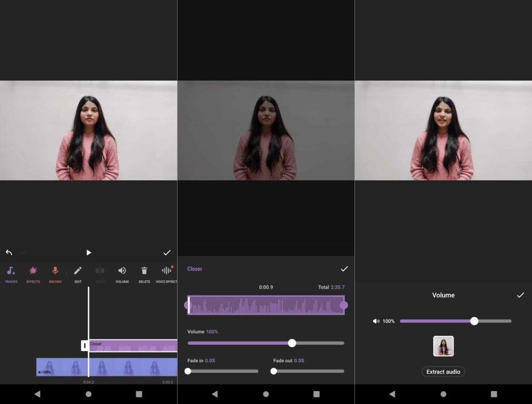Start voice recording with Record
Screen dimensions: 532x404
pos(55,275)
